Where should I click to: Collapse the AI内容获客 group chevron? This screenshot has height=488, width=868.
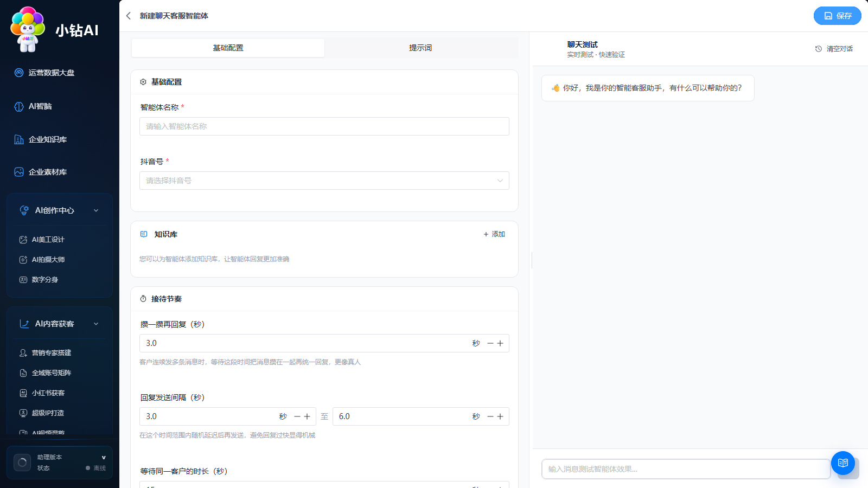tap(96, 324)
